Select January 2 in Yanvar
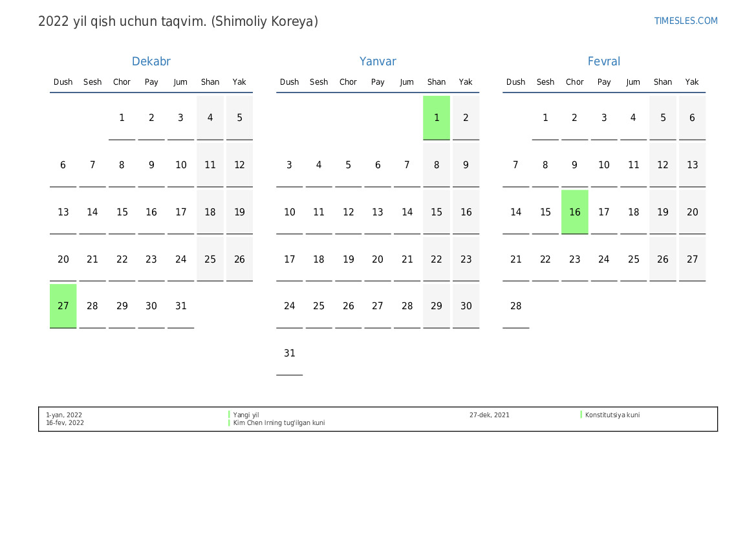This screenshot has width=756, height=535. point(466,118)
